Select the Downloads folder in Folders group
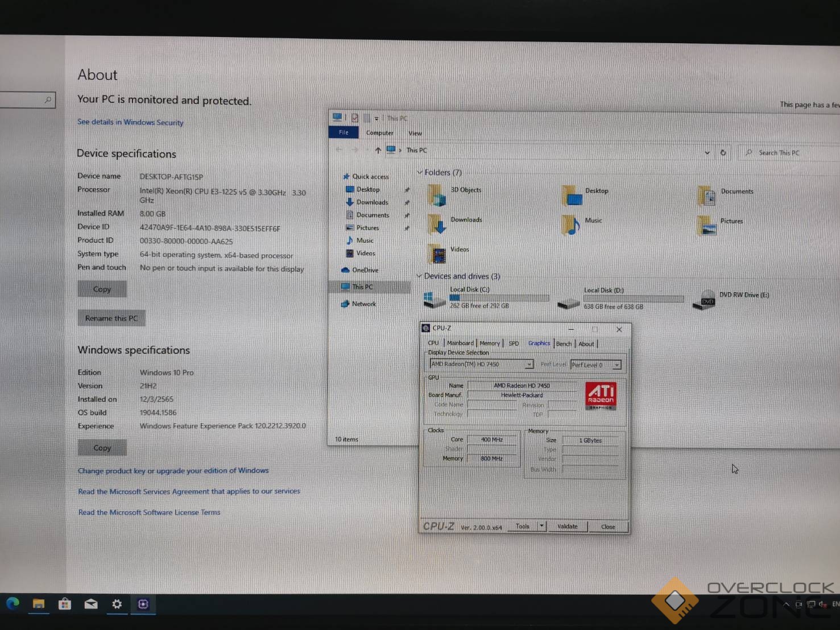The height and width of the screenshot is (630, 840). pyautogui.click(x=455, y=224)
